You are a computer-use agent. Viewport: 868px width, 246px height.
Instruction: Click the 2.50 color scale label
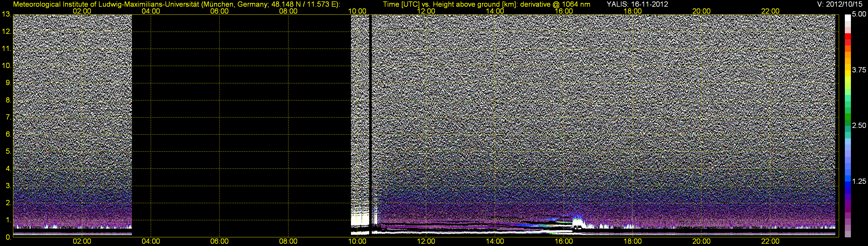point(858,125)
